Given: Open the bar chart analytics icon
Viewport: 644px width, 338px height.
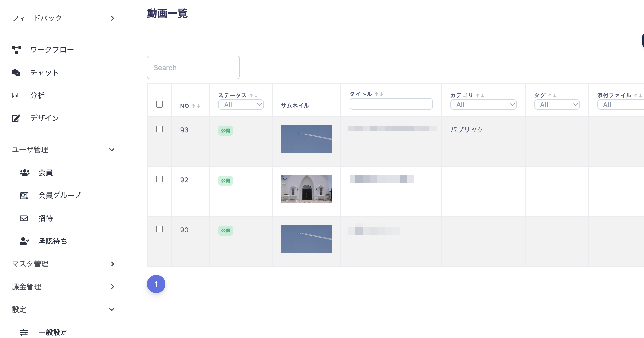Looking at the screenshot, I should 15,96.
